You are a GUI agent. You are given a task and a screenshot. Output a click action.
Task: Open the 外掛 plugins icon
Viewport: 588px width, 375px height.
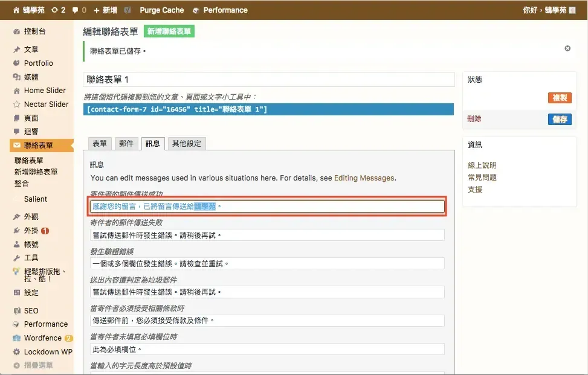pyautogui.click(x=16, y=231)
